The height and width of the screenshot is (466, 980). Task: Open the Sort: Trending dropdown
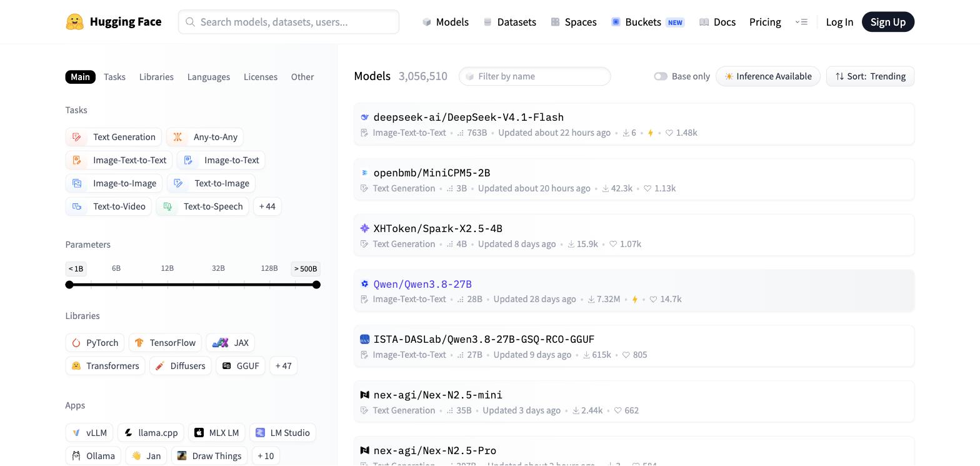pyautogui.click(x=870, y=76)
